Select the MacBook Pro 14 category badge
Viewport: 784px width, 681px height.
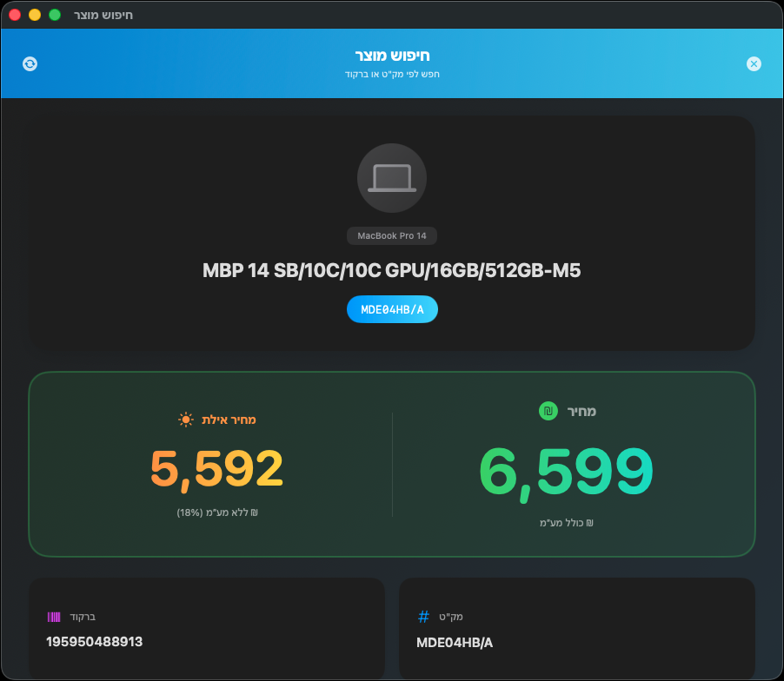coord(392,236)
